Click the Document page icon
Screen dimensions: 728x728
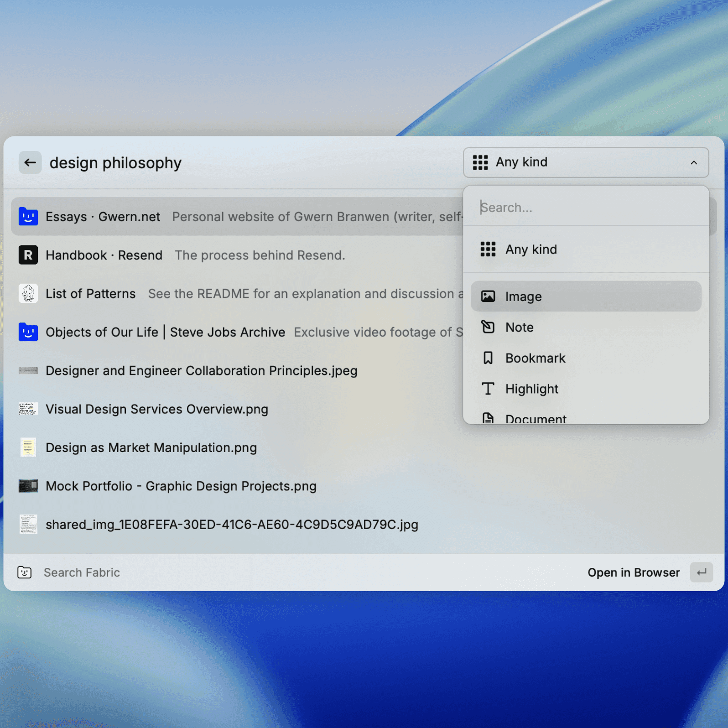488,418
